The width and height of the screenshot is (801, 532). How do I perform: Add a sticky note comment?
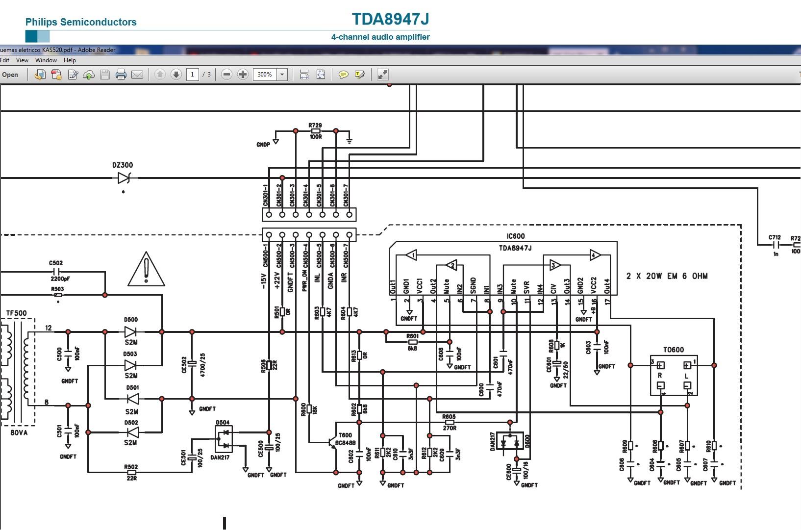(344, 75)
